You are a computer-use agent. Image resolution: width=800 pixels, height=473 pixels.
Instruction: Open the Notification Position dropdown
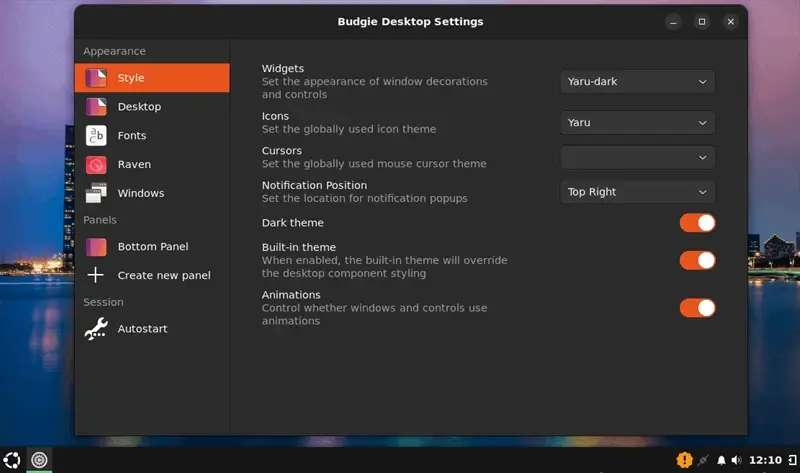point(637,192)
